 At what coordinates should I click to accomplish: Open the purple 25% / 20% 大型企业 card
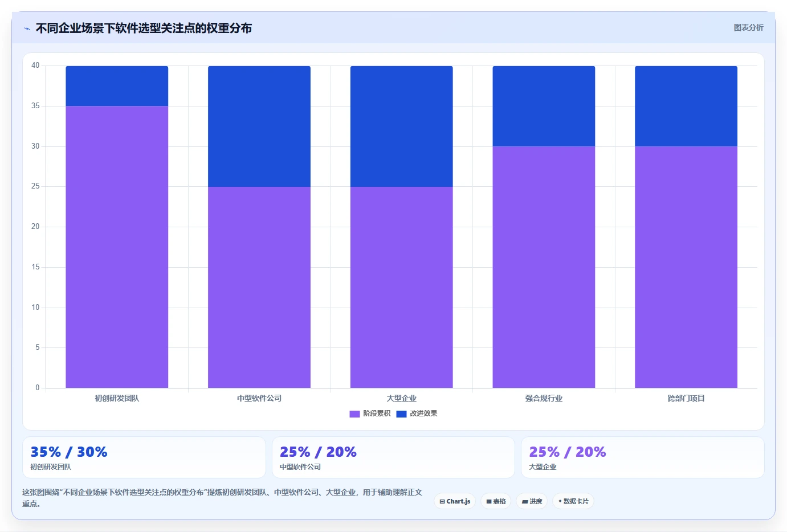[643, 457]
